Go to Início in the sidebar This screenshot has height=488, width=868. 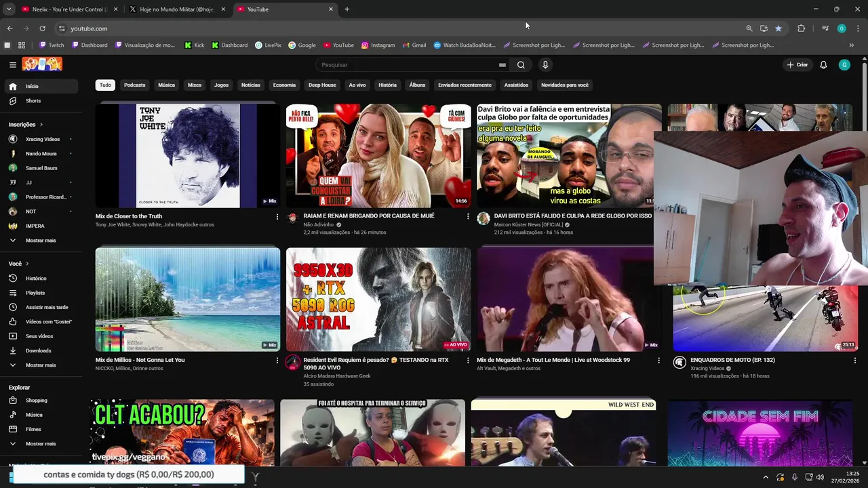43,86
